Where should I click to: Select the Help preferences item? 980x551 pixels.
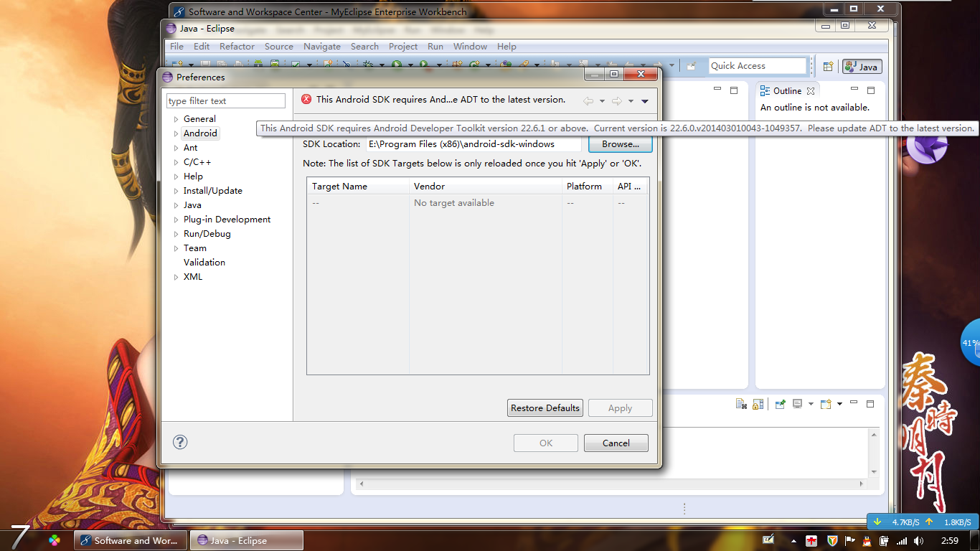pyautogui.click(x=193, y=176)
